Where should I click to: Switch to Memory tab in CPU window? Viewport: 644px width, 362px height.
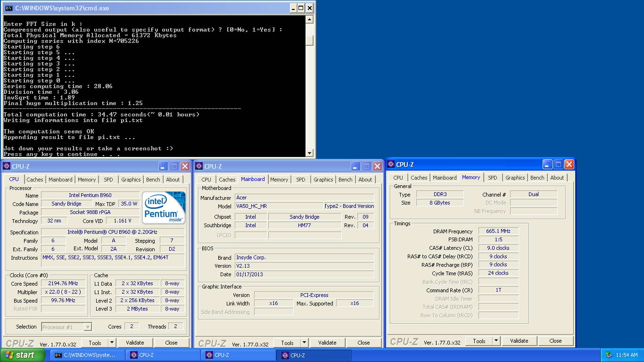tap(87, 180)
